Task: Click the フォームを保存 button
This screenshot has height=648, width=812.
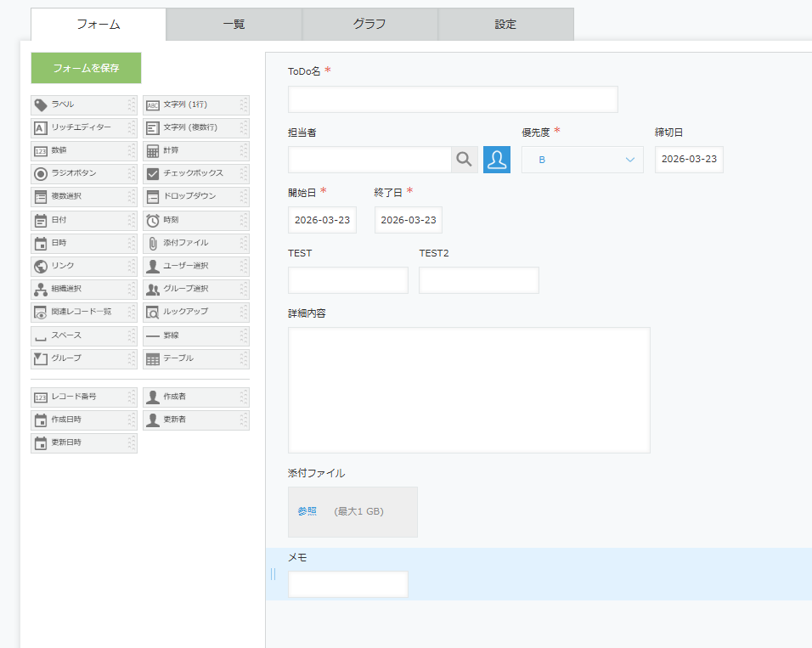Action: click(x=86, y=68)
